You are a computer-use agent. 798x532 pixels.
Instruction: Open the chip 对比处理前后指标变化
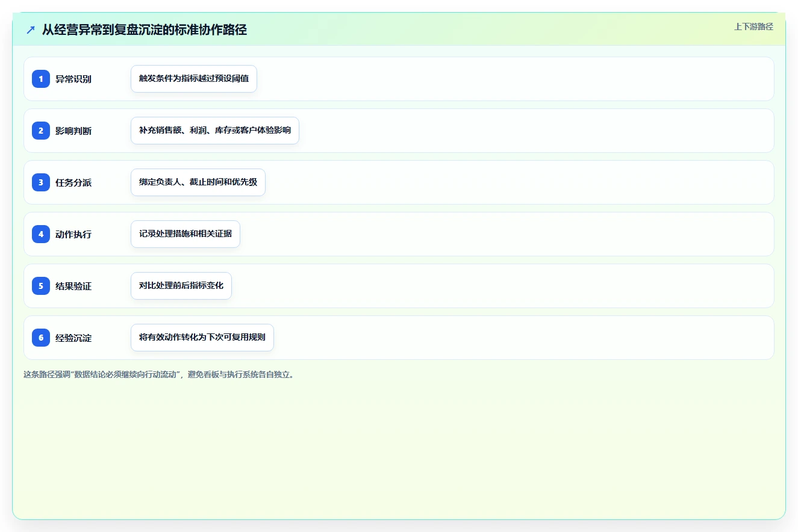(x=181, y=286)
